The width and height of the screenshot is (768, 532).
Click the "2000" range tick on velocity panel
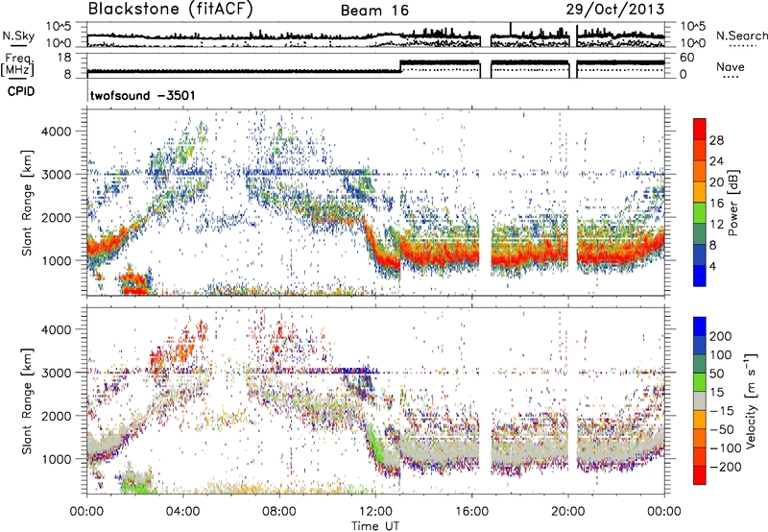tap(56, 416)
